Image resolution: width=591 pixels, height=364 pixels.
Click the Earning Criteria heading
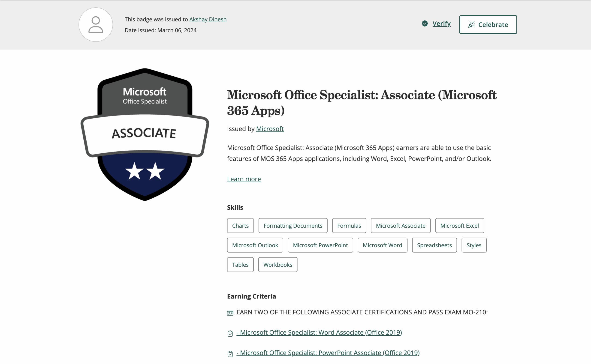pos(251,296)
